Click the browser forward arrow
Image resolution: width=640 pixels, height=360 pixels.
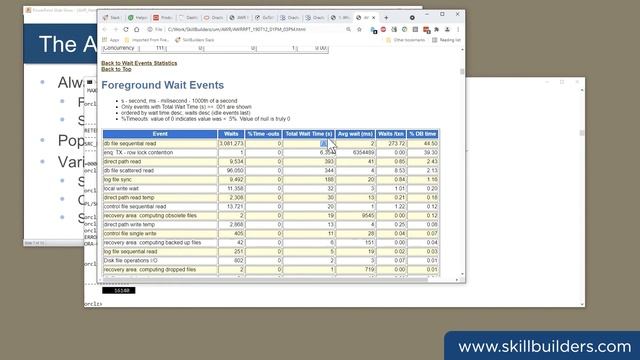pos(116,29)
